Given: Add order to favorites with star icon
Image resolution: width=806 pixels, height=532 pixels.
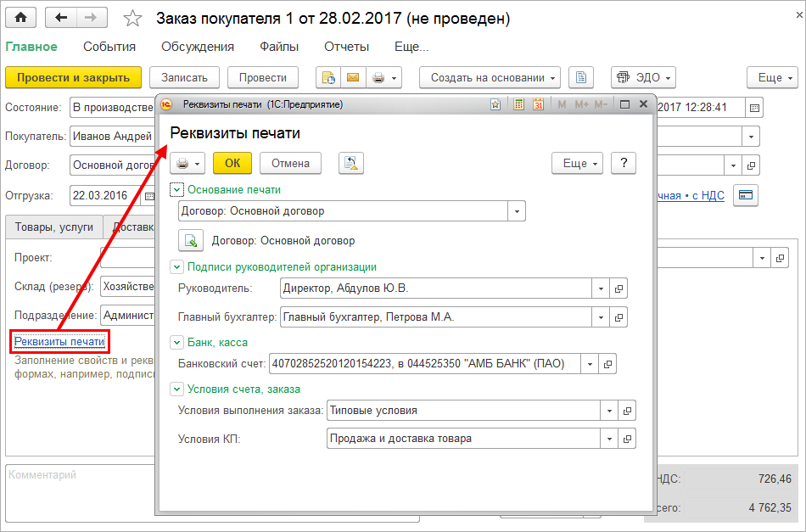Looking at the screenshot, I should [x=132, y=19].
